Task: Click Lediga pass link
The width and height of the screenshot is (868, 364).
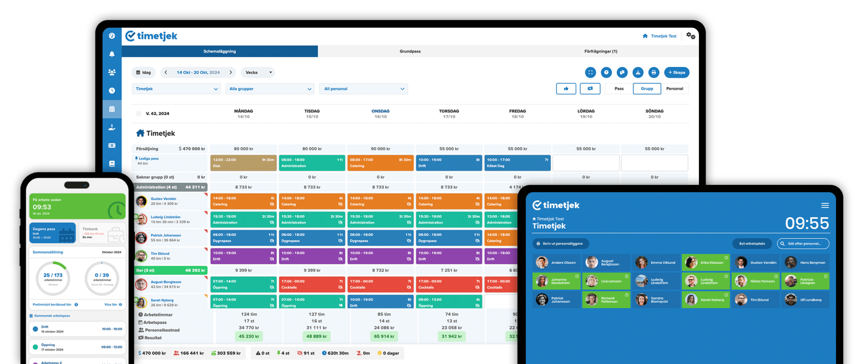Action: tap(148, 159)
